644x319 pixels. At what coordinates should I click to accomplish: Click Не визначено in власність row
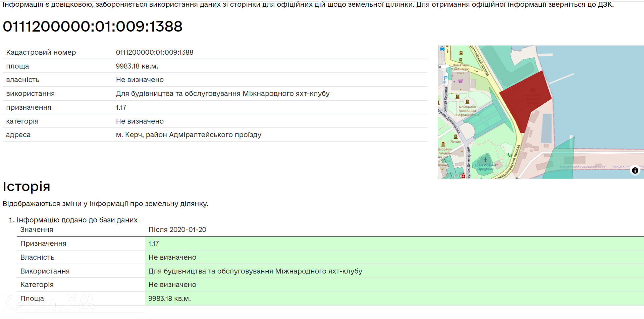point(140,80)
